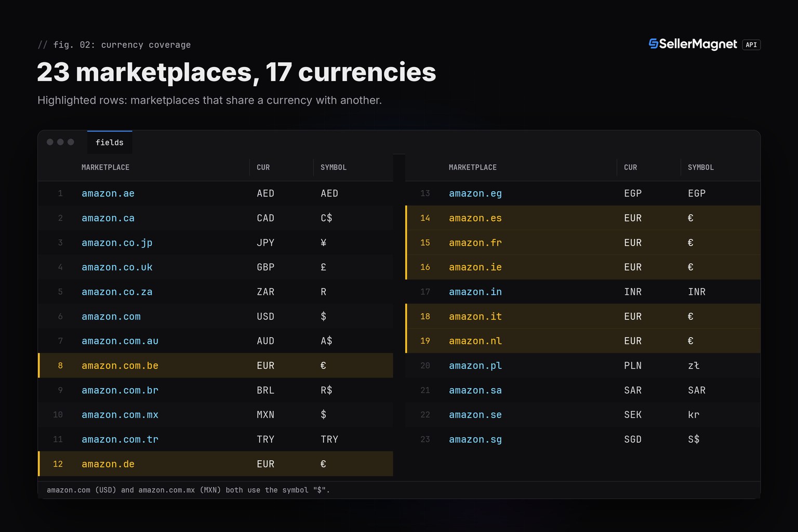The image size is (798, 532).
Task: Click the USD currency code cell
Action: (x=265, y=316)
